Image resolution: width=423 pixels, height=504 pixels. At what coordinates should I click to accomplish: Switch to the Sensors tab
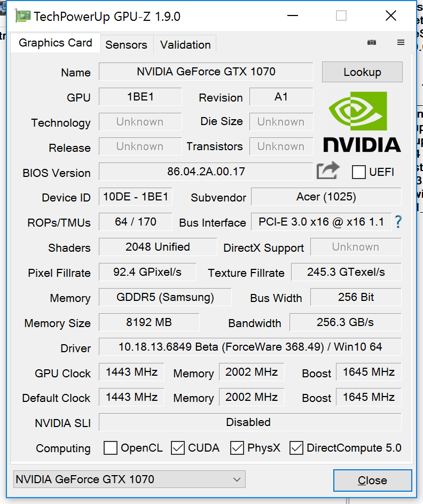coord(126,45)
